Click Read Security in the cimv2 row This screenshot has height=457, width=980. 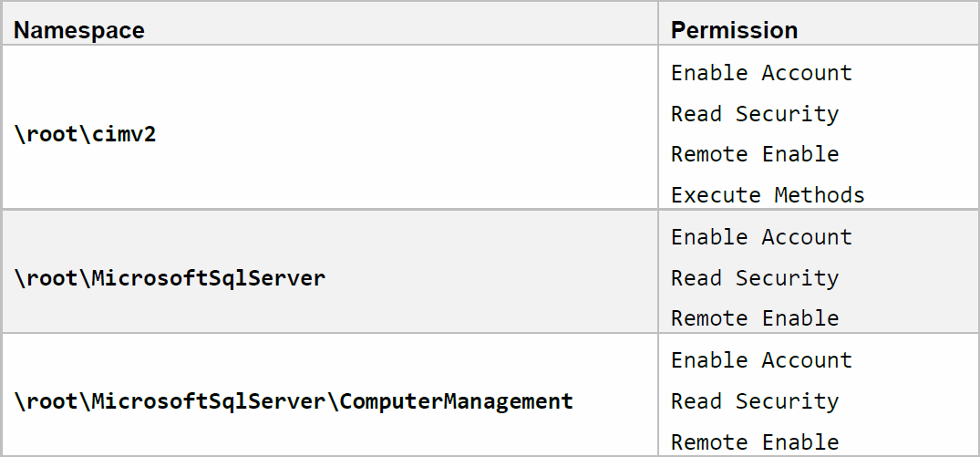[x=755, y=114]
